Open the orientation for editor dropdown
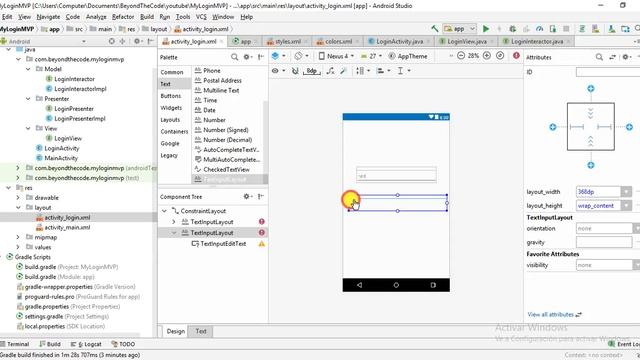The width and height of the screenshot is (640, 360). pos(302,56)
